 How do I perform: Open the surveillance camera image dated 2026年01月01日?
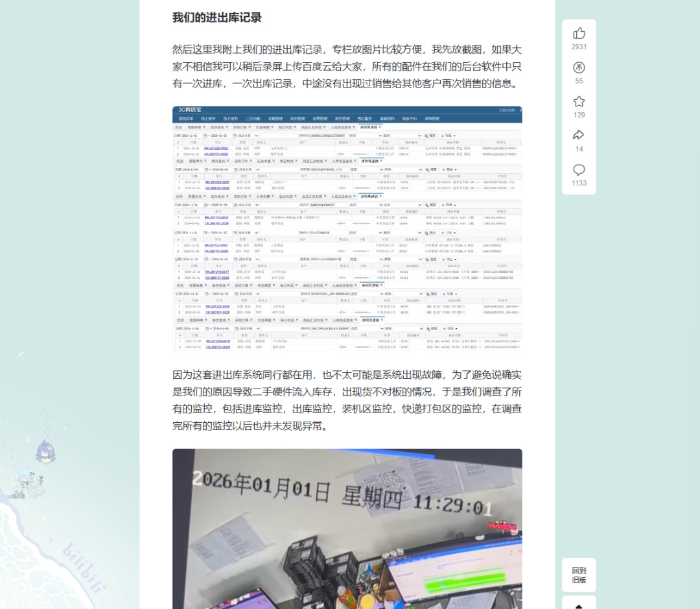pos(347,529)
